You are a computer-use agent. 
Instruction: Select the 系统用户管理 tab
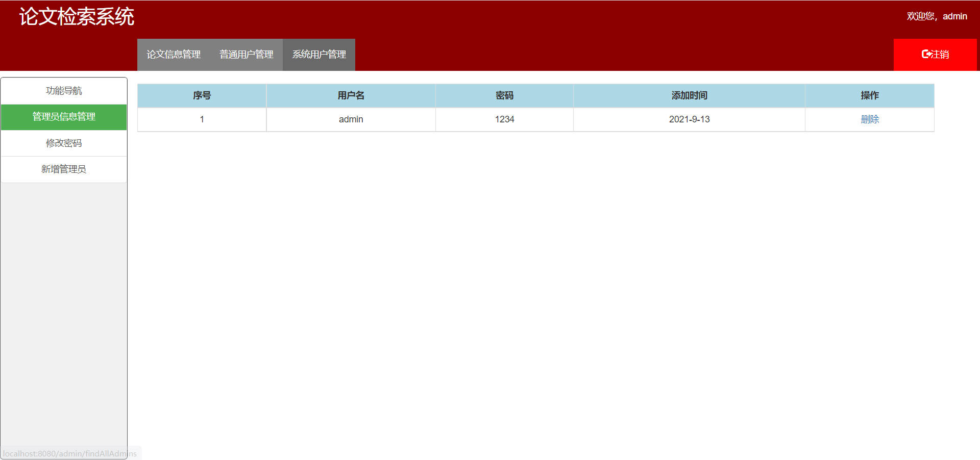pyautogui.click(x=319, y=55)
